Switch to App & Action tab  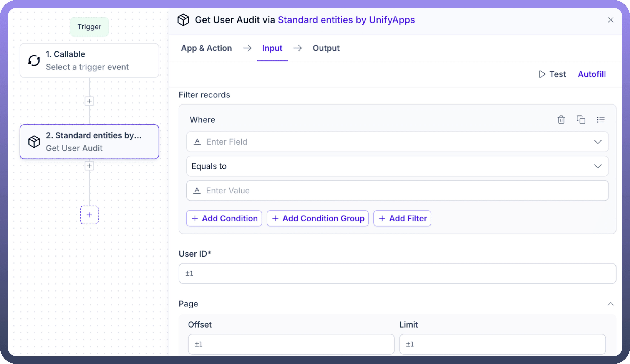(206, 48)
